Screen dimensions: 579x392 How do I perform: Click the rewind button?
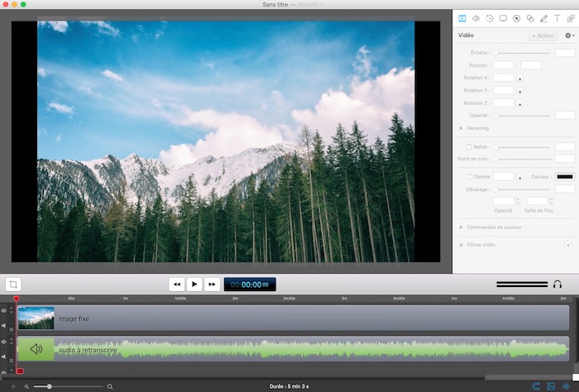pos(176,284)
